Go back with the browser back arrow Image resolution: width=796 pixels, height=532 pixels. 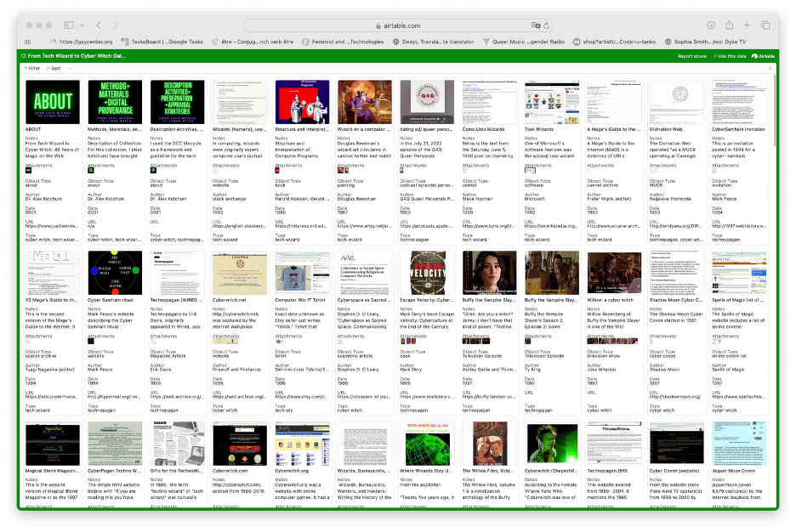click(x=99, y=25)
